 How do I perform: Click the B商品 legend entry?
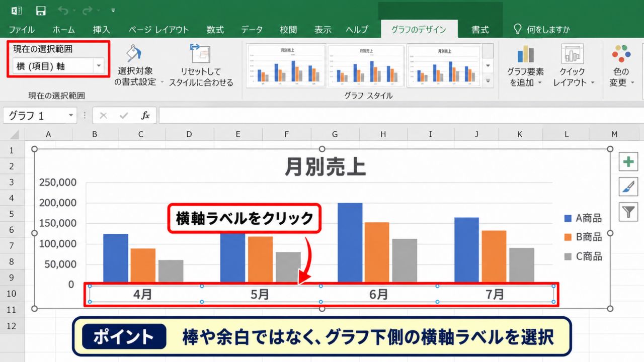pos(583,237)
